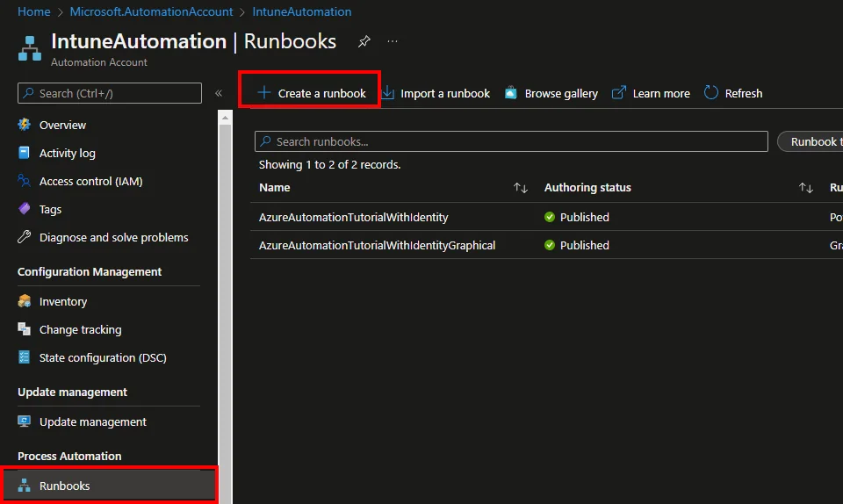Select Runbooks under Process Automation
843x504 pixels.
click(109, 486)
